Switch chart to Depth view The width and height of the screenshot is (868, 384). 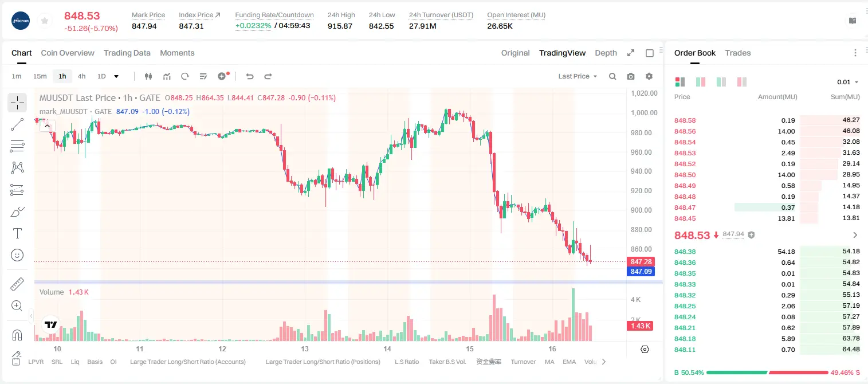click(x=606, y=53)
